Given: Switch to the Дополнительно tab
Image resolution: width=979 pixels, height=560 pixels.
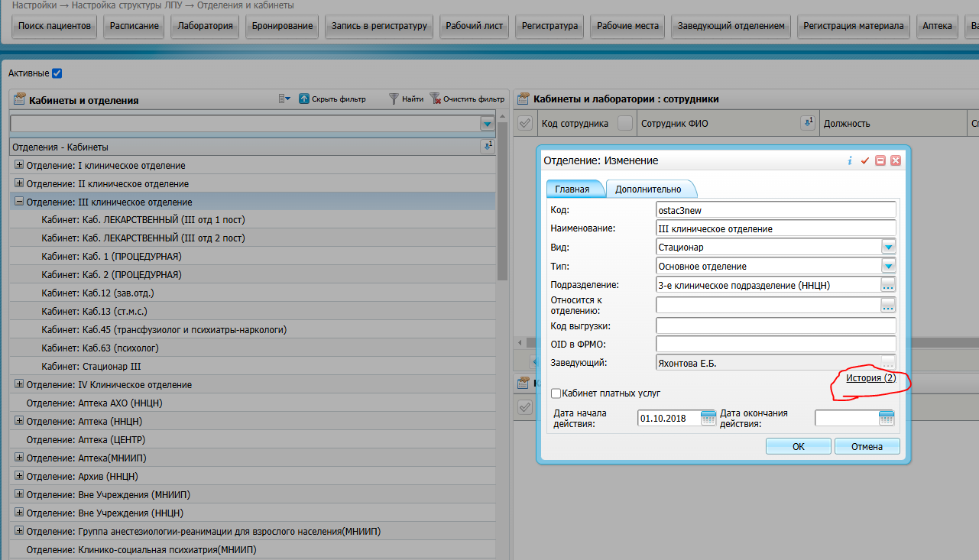Looking at the screenshot, I should pos(648,189).
